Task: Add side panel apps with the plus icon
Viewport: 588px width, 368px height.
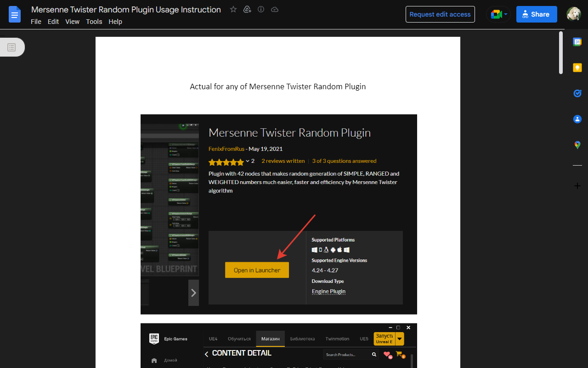Action: tap(577, 186)
